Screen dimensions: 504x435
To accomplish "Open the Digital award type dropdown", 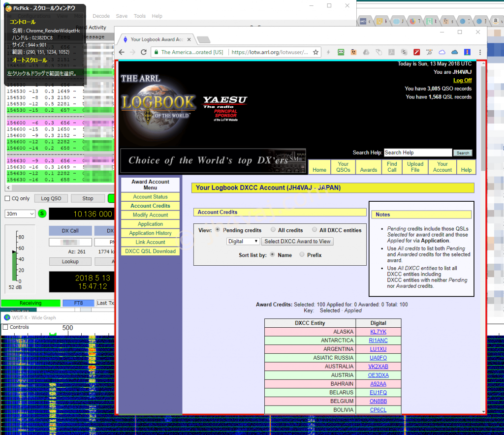I will (x=243, y=241).
